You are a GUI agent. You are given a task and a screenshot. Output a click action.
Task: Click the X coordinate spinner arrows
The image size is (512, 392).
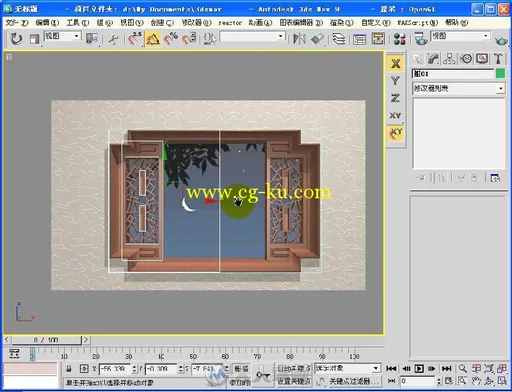[x=135, y=369]
